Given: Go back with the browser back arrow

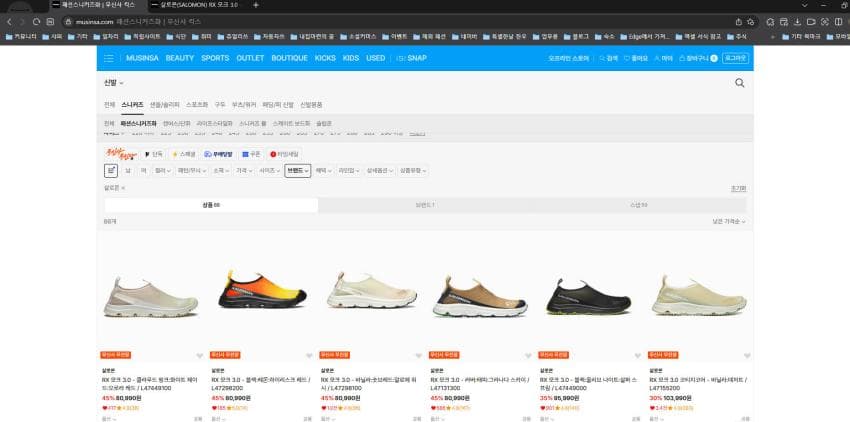Looking at the screenshot, I should 9,22.
